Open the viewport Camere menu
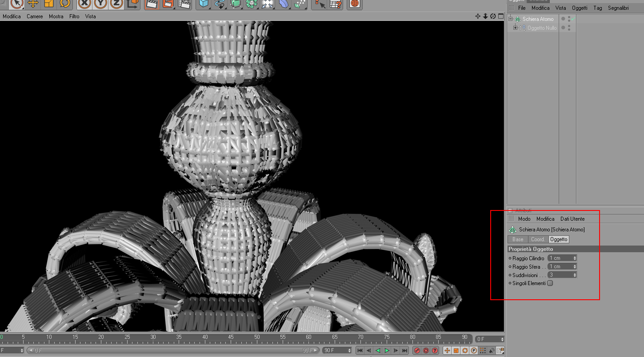Screen dimensions: 644x357 (x=35, y=16)
